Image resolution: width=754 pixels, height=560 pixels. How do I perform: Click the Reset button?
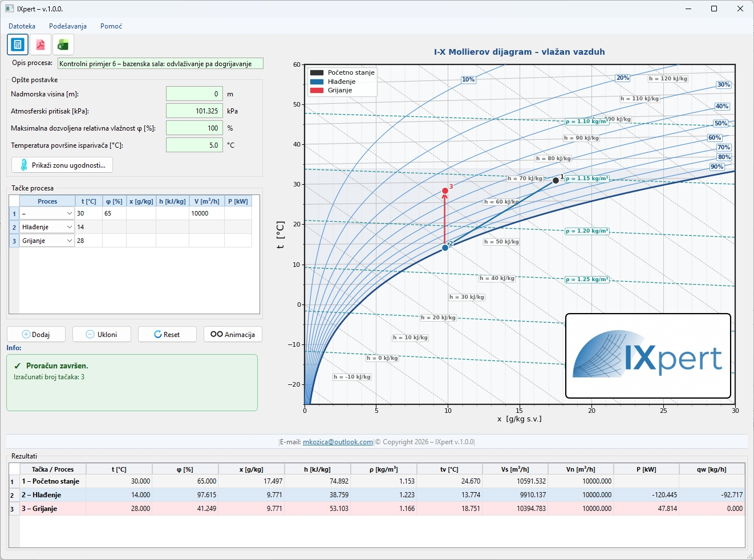[x=167, y=334]
